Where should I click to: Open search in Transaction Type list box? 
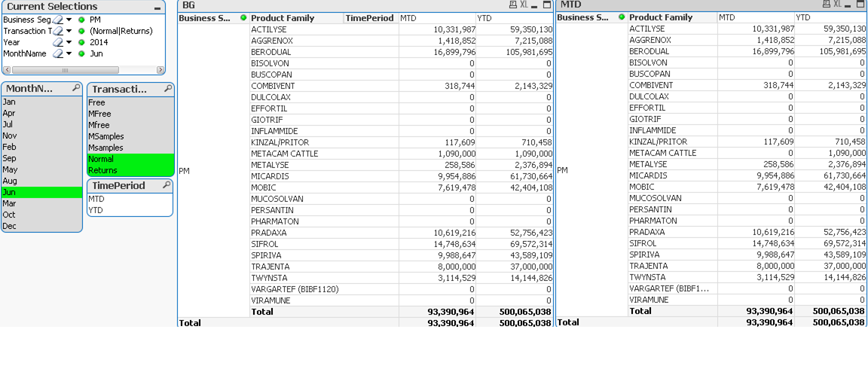point(167,89)
